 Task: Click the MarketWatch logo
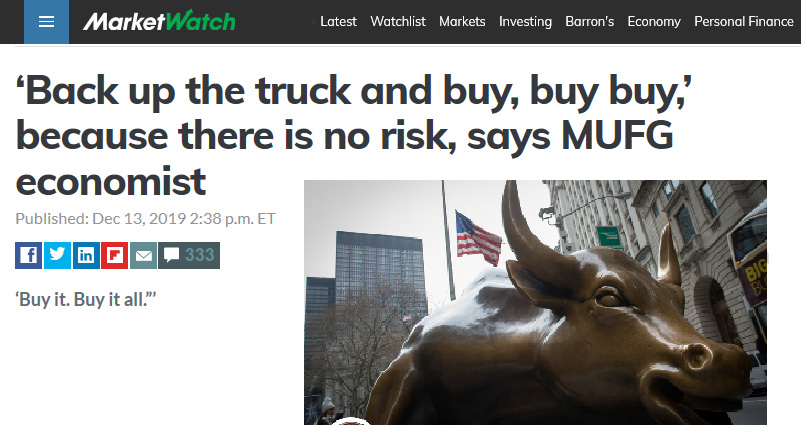click(159, 21)
